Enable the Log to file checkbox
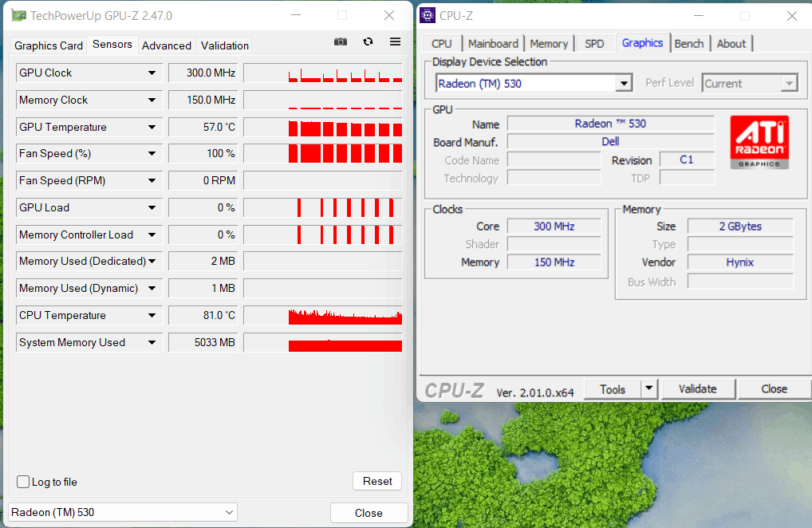This screenshot has width=812, height=528. [23, 482]
